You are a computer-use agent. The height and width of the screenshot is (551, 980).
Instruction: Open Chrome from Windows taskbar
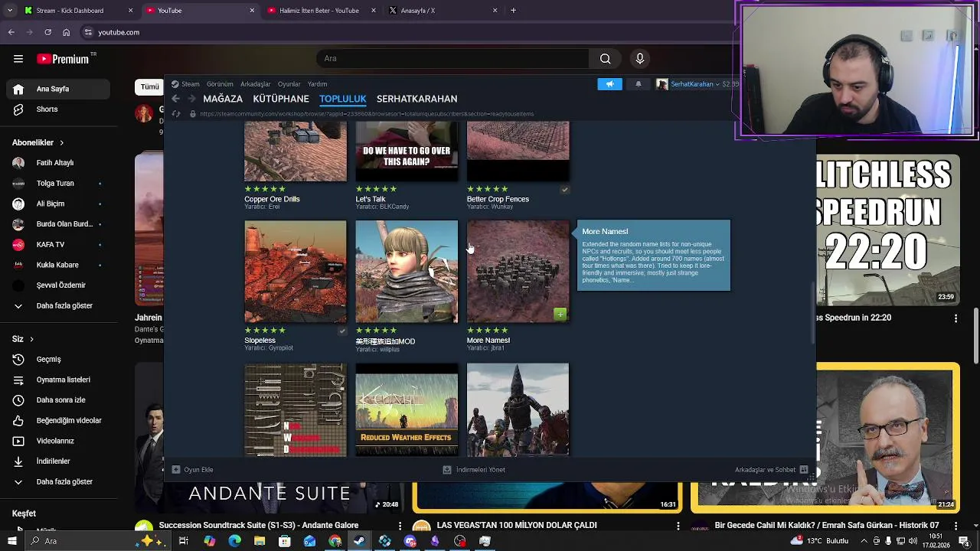click(x=335, y=541)
